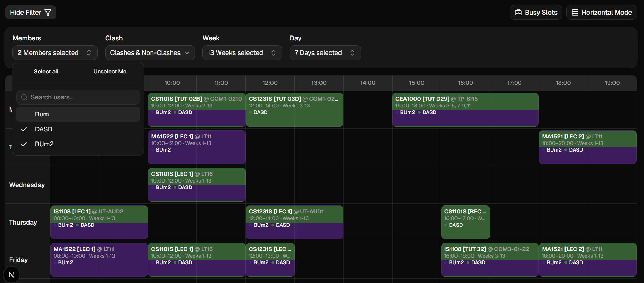Viewport: 644px width, 283px height.
Task: Open Friday's CS1231S 12:00–13:00 card
Action: [x=270, y=260]
